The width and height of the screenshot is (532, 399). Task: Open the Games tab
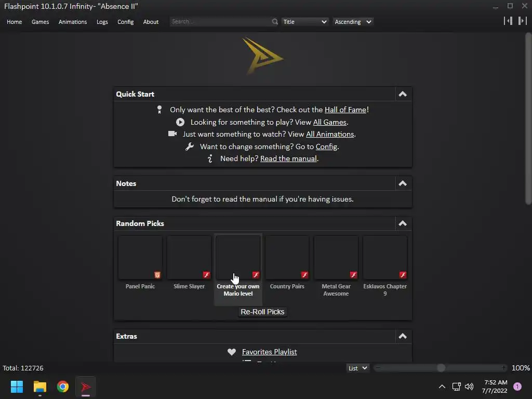pyautogui.click(x=40, y=22)
